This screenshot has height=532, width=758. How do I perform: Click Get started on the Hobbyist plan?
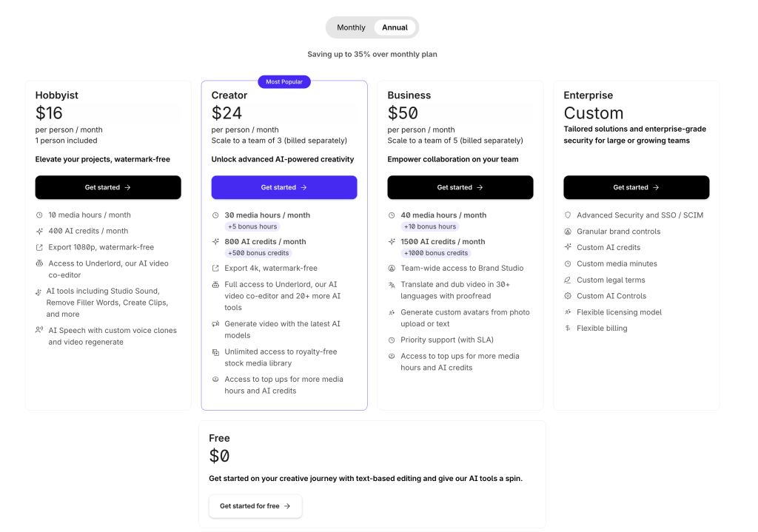(x=108, y=187)
